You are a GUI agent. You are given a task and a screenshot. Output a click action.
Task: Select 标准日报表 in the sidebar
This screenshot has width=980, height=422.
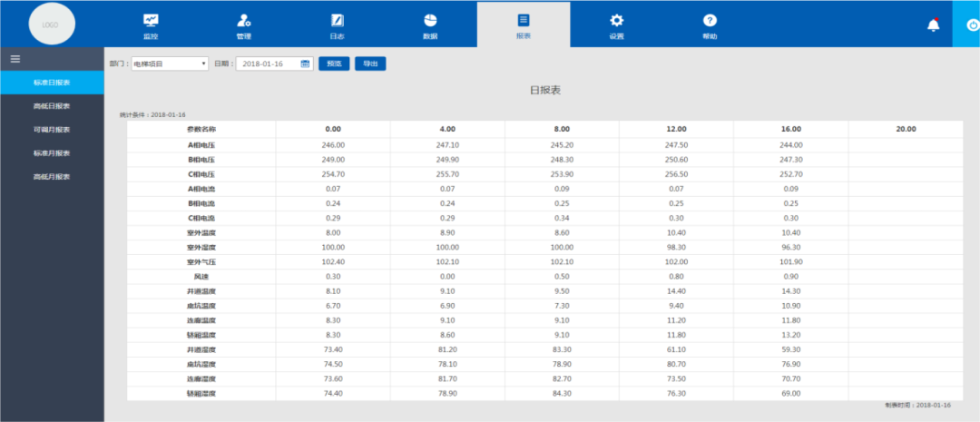[x=52, y=83]
